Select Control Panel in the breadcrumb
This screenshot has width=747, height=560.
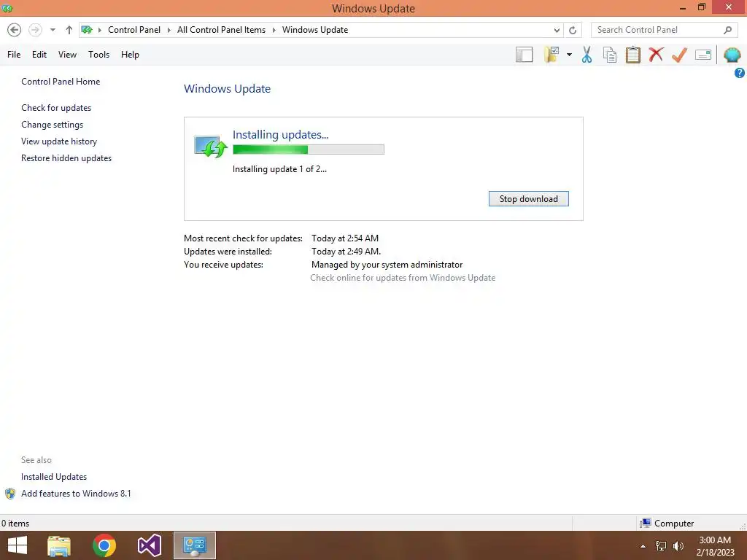click(x=134, y=30)
